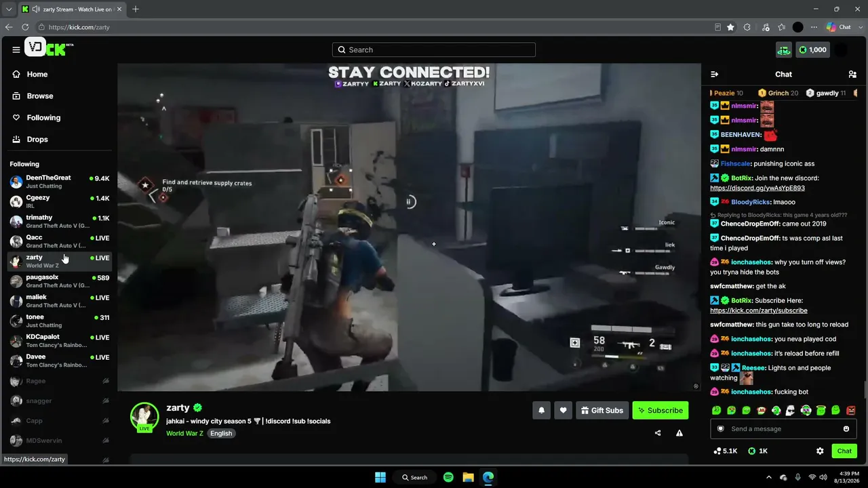Focus the Send a message field
Image resolution: width=868 pixels, height=488 pixels.
(x=783, y=429)
